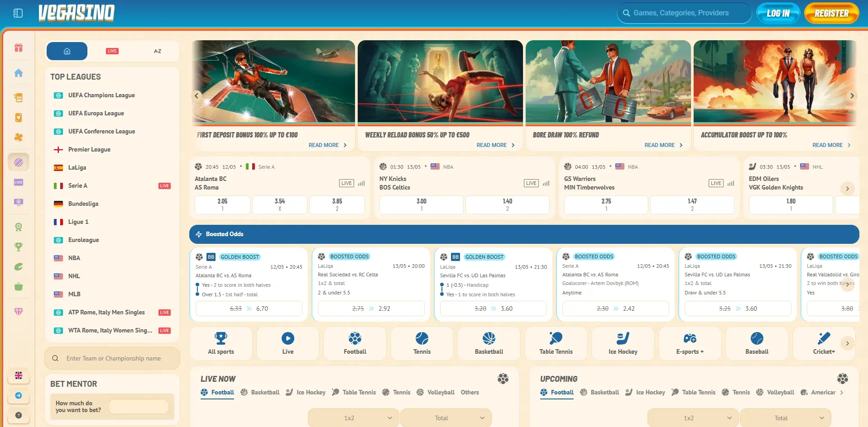Open the Telegram icon in sidebar
The height and width of the screenshot is (427, 868).
click(x=19, y=395)
